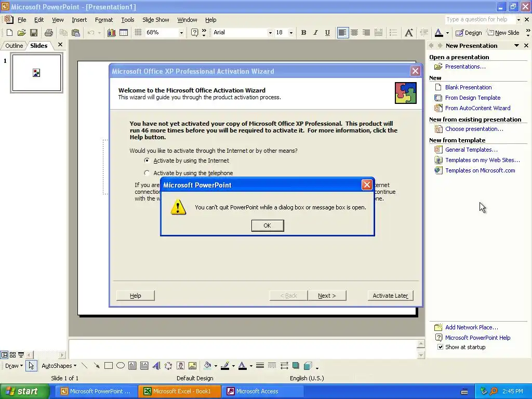Select the Arrow drawing tool
Viewport: 532px width, 399px height.
point(97,366)
